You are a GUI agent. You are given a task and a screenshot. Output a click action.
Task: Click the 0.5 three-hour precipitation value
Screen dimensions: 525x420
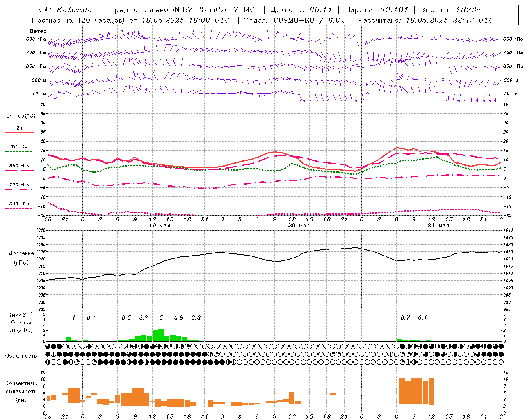point(126,318)
